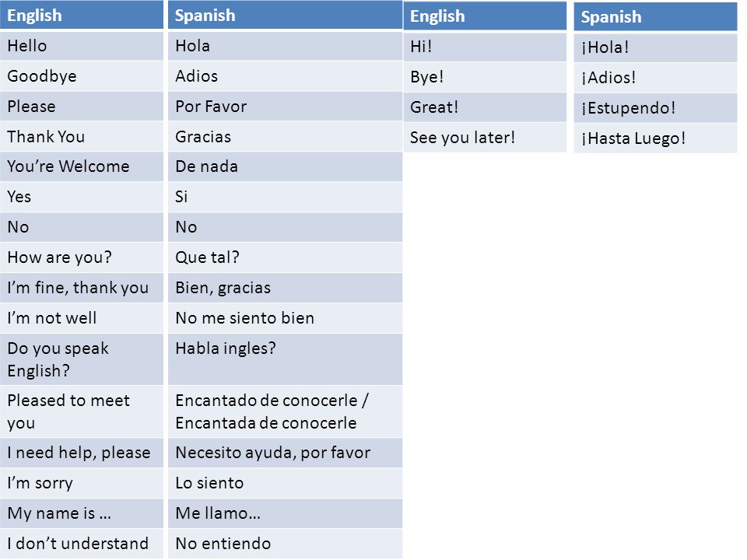Click the 'Do you speak English?' cell
This screenshot has width=747, height=560.
pyautogui.click(x=82, y=359)
